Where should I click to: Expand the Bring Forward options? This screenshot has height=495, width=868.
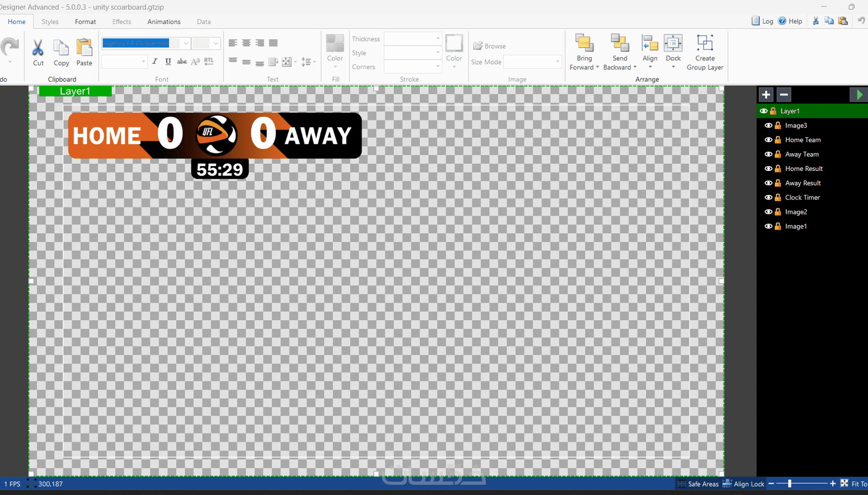[x=597, y=67]
